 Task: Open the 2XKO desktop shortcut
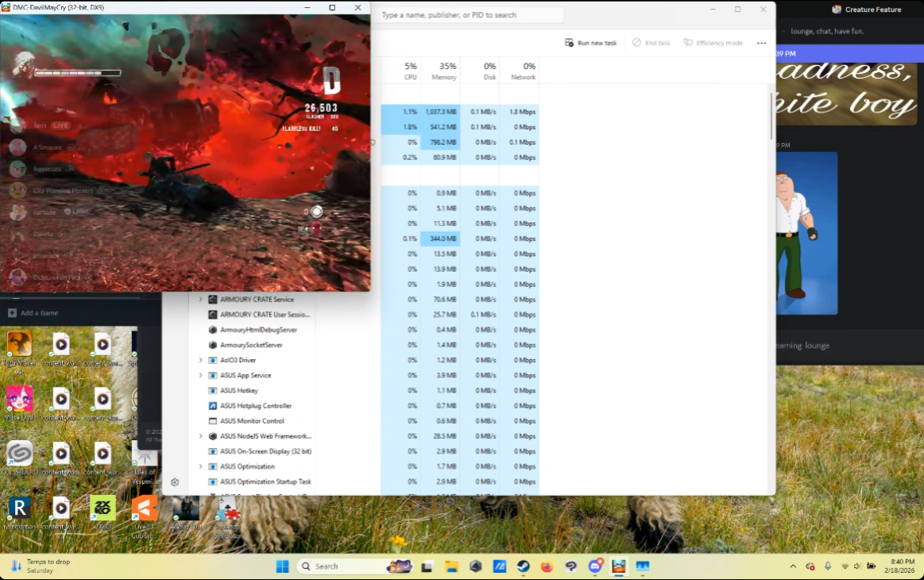point(102,508)
